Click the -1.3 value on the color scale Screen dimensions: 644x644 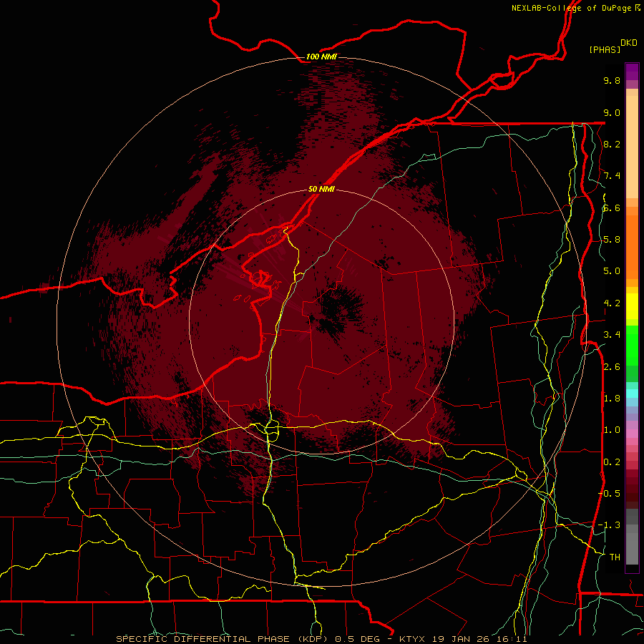609,525
